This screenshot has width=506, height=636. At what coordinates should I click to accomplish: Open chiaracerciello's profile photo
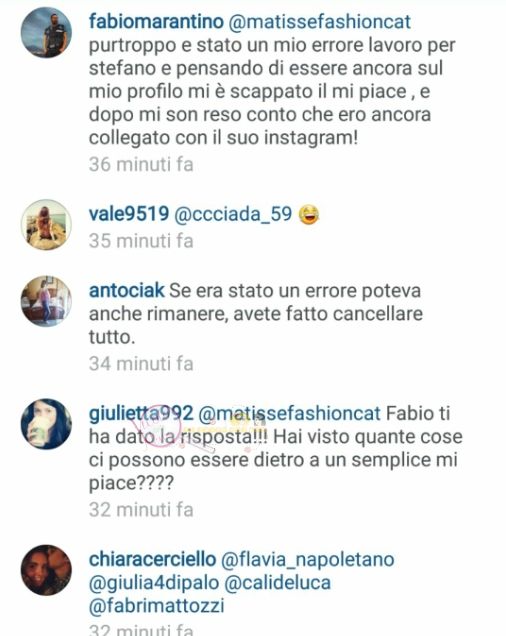pos(46,570)
